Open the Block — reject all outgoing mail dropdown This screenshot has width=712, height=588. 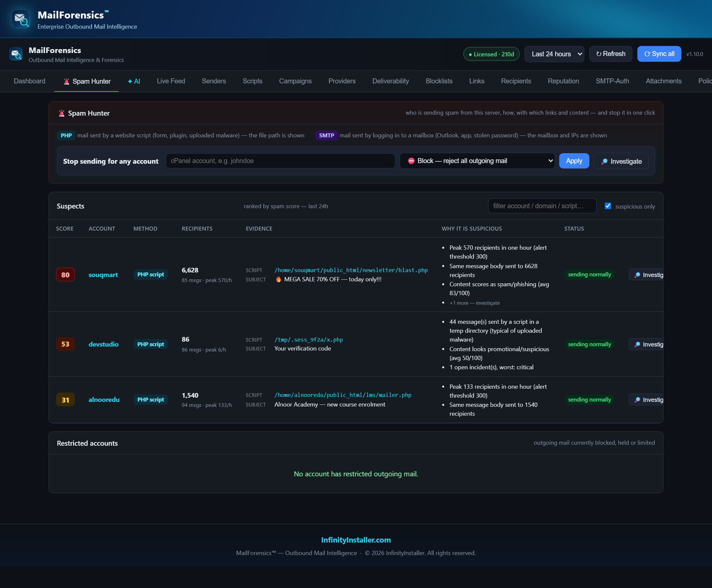[x=477, y=161]
